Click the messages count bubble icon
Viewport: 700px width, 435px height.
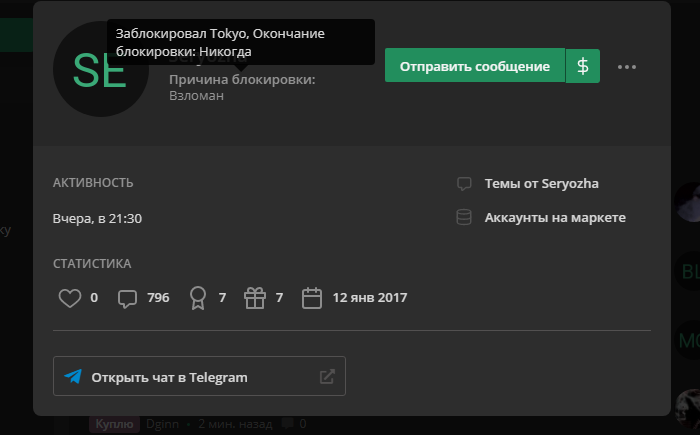[x=127, y=298]
